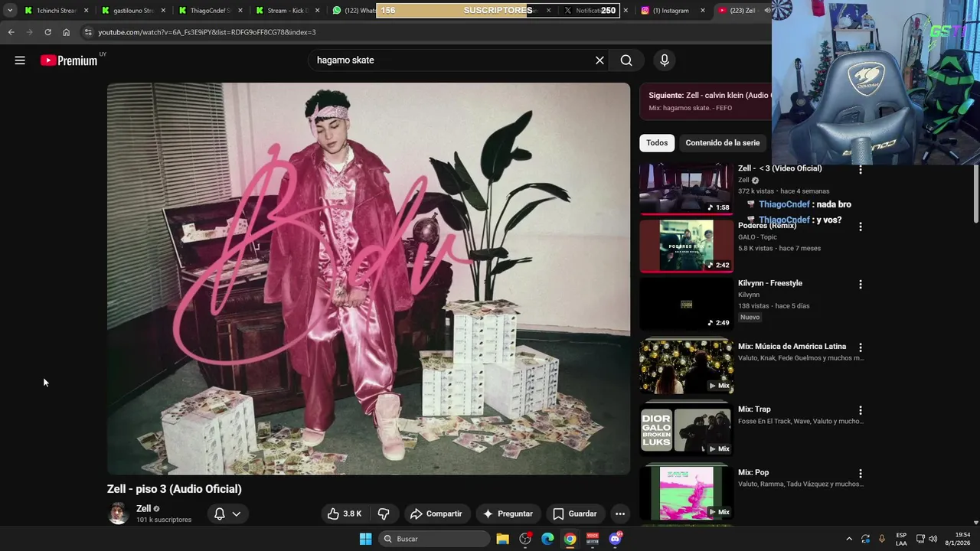This screenshot has height=551, width=980.
Task: Open the volume speaker tray icon
Action: coord(933,539)
